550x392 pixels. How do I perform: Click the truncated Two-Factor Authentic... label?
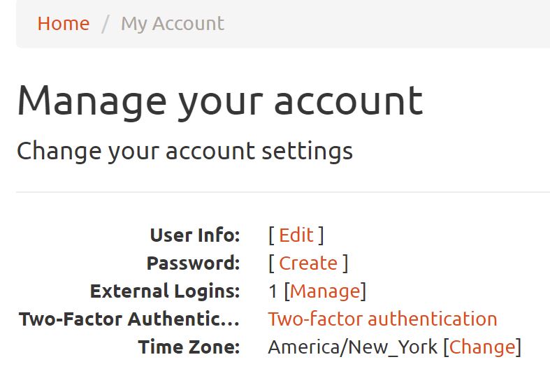click(x=129, y=319)
